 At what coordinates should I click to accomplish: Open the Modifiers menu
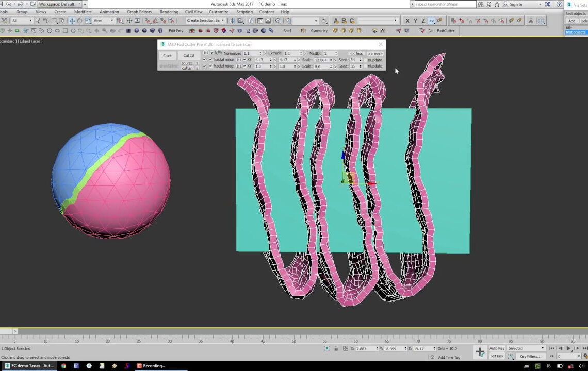click(x=83, y=12)
